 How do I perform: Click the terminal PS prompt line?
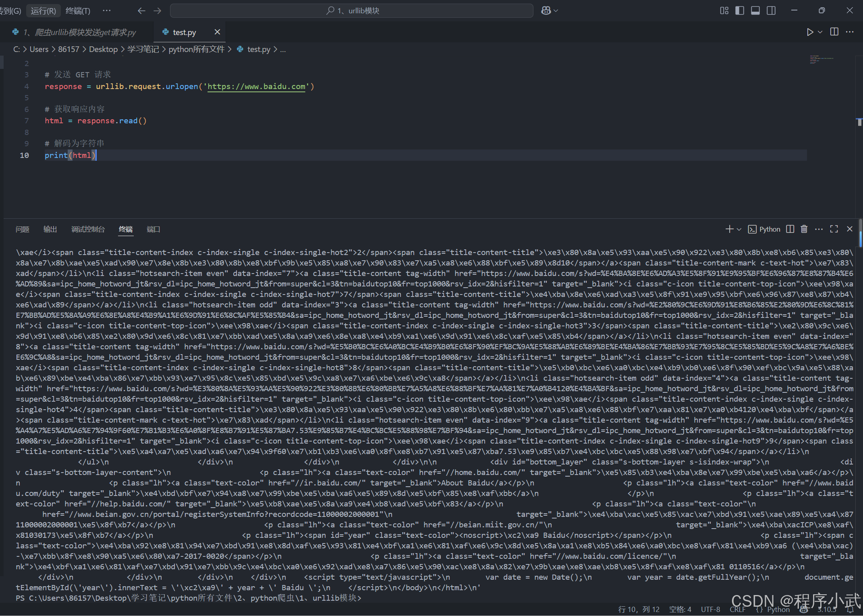188,598
